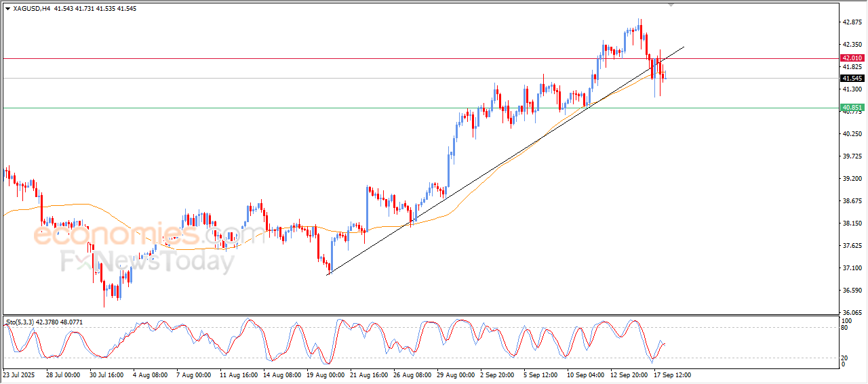Click the 23 Jul 2025 date label
This screenshot has width=868, height=384.
click(18, 375)
